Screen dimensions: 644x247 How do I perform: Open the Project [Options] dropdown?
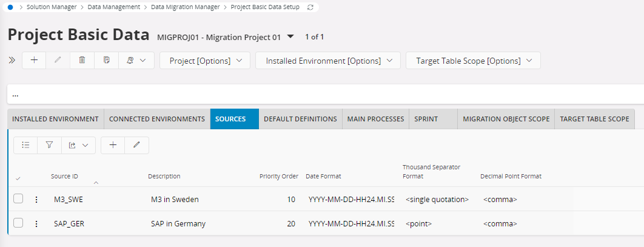pos(205,61)
